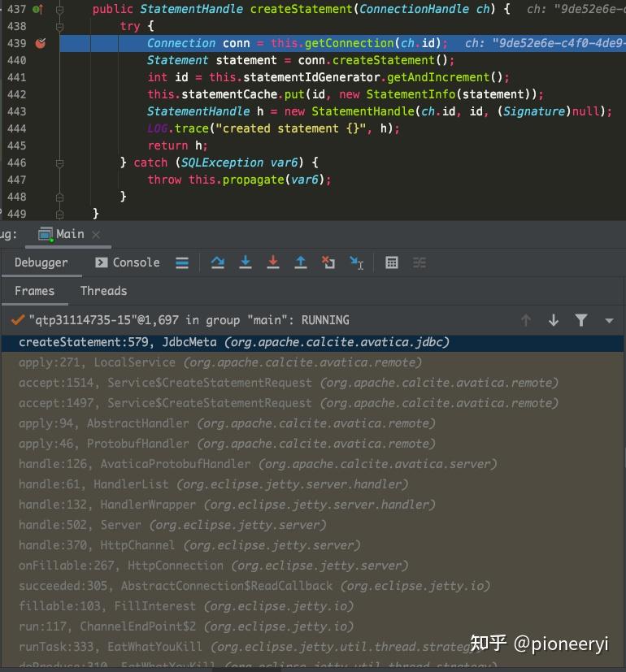Click the Show Execution Point icon
The image size is (626, 672).
point(182,262)
